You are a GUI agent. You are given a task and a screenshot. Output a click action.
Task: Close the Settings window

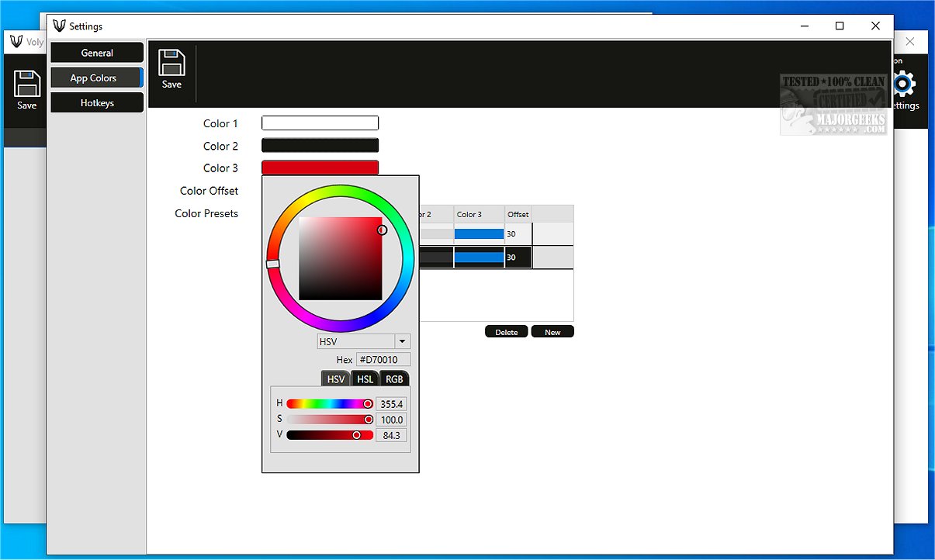point(875,26)
